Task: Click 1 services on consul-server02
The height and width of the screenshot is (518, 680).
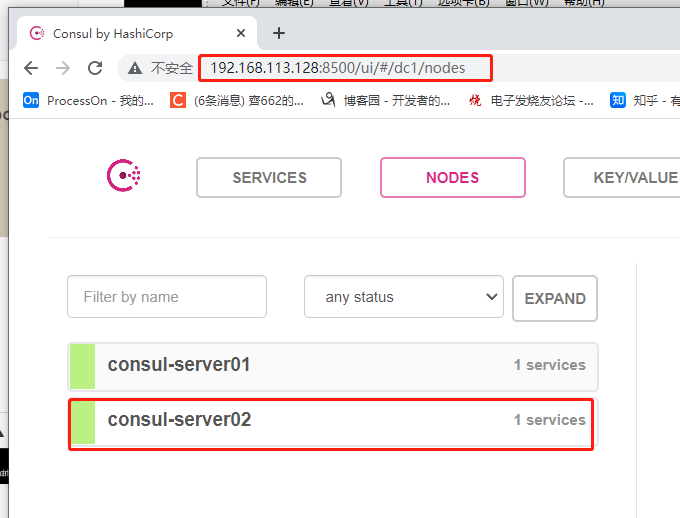Action: 549,420
